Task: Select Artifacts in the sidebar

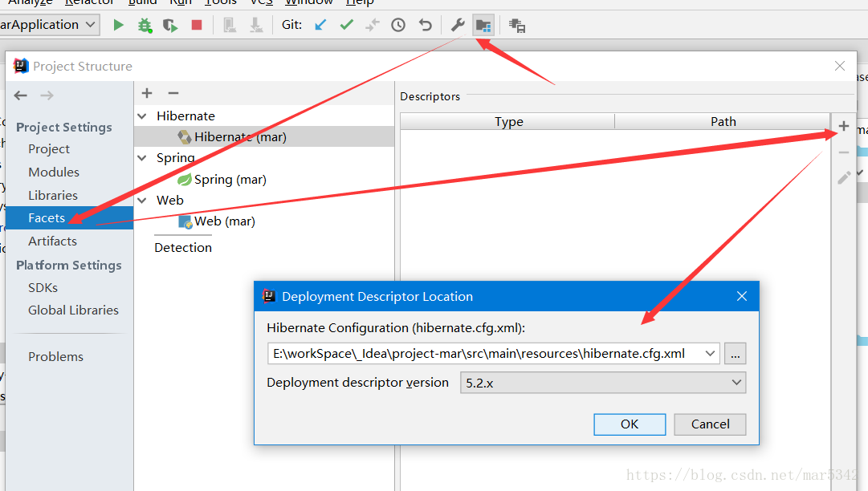Action: [52, 241]
